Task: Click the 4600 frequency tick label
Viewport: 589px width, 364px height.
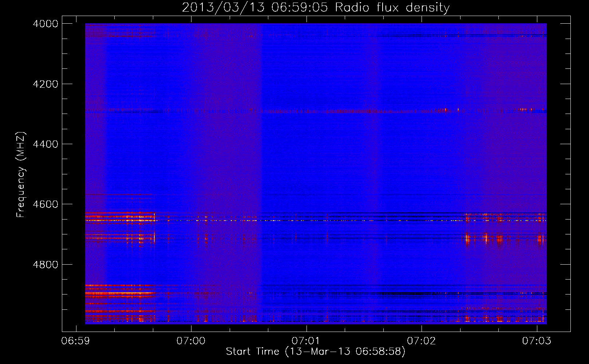Action: pyautogui.click(x=46, y=204)
